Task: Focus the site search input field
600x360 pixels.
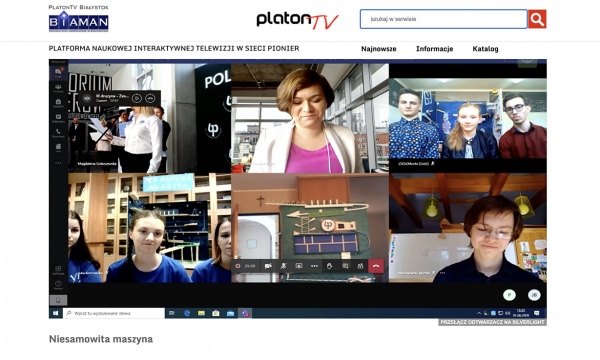Action: [x=443, y=19]
